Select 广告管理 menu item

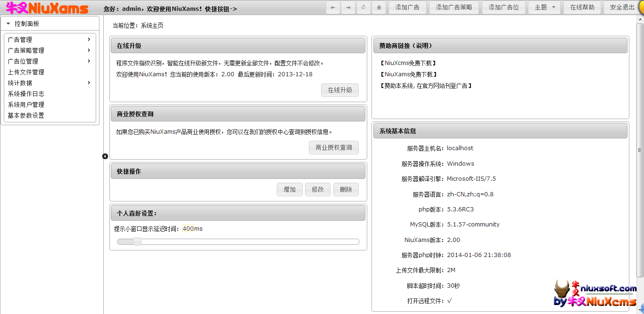pos(20,40)
